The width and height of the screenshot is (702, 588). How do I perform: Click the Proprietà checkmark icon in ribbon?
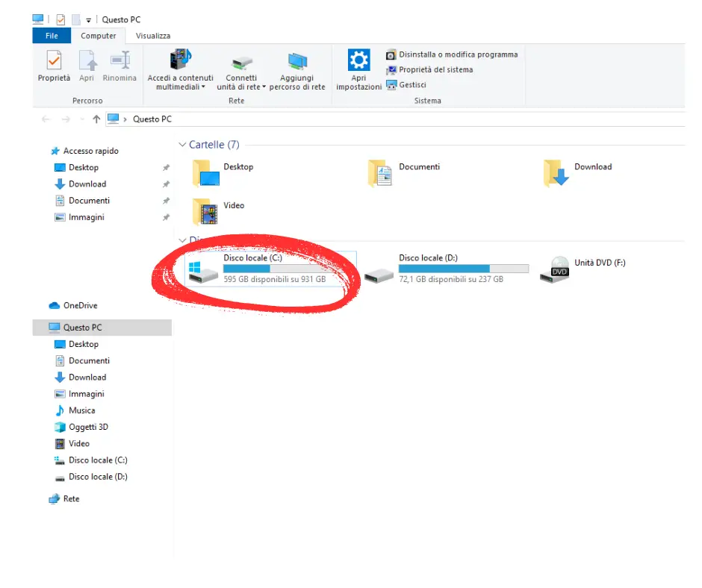point(55,60)
